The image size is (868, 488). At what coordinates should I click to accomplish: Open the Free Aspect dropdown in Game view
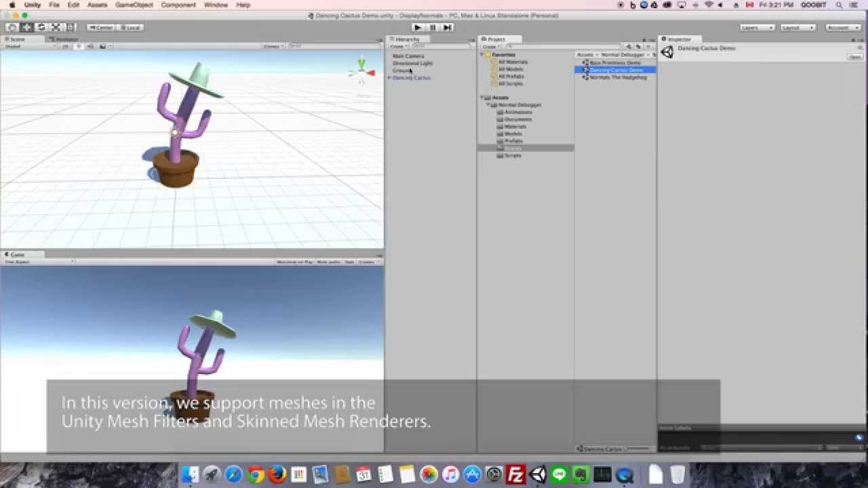(x=38, y=262)
